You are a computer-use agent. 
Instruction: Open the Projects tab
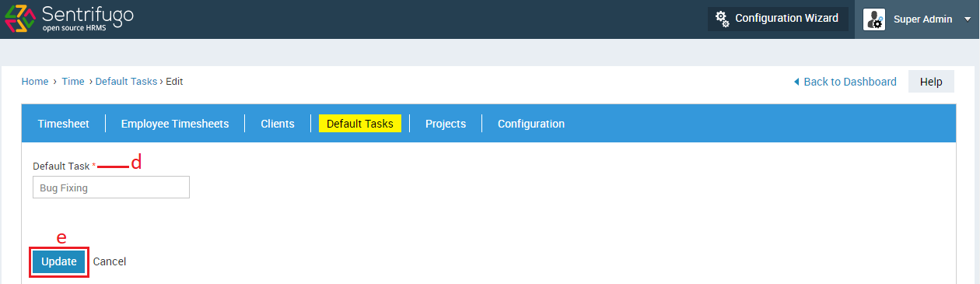446,124
